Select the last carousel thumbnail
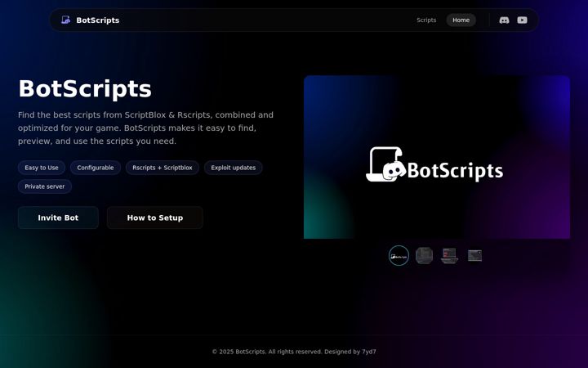 [x=474, y=256]
